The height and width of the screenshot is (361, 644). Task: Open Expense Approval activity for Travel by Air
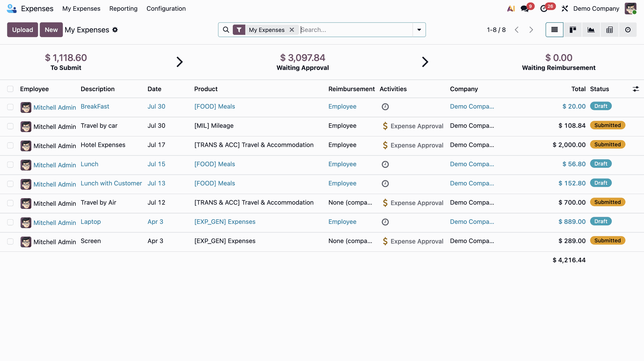pyautogui.click(x=413, y=203)
